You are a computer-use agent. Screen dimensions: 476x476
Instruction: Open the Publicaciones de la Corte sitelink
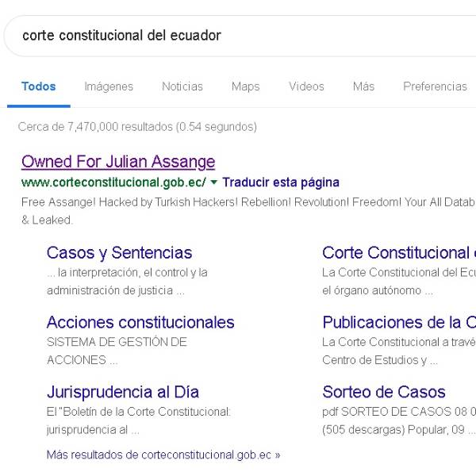click(x=398, y=323)
